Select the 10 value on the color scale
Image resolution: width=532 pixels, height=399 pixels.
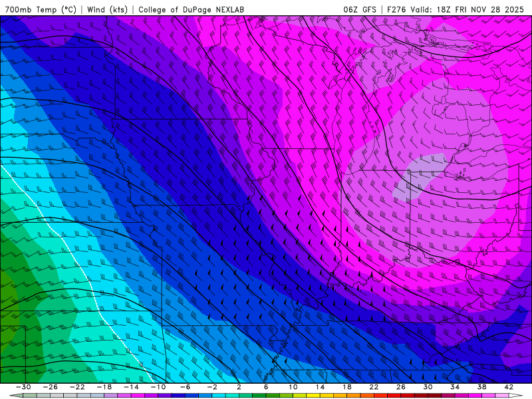point(293,387)
